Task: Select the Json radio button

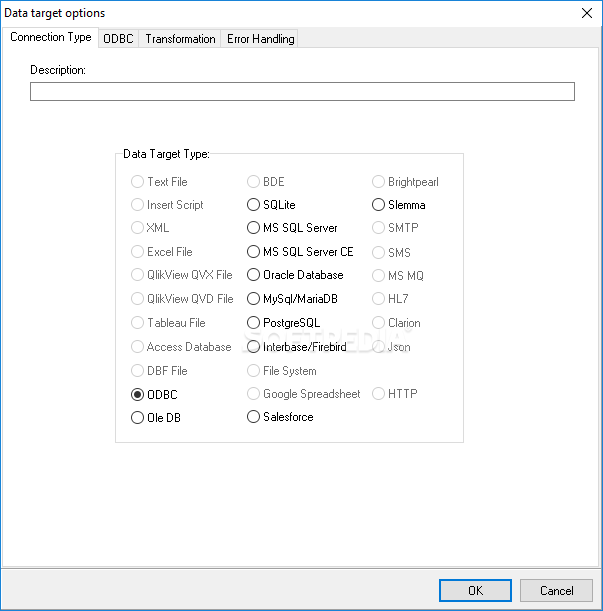Action: point(378,347)
